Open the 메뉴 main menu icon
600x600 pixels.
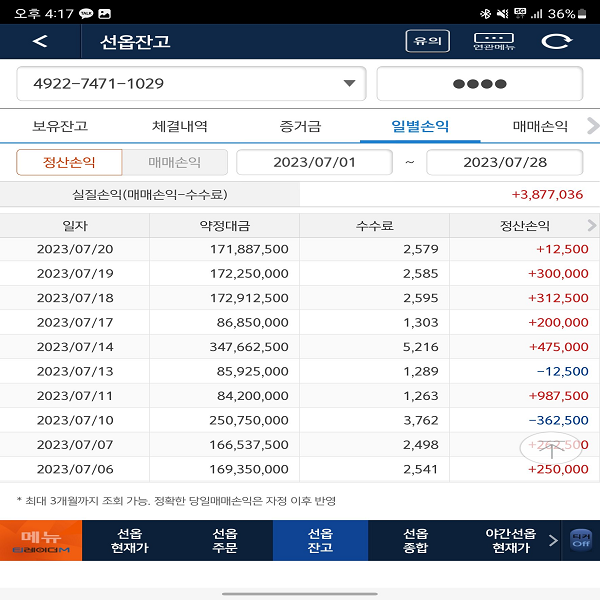pos(40,540)
